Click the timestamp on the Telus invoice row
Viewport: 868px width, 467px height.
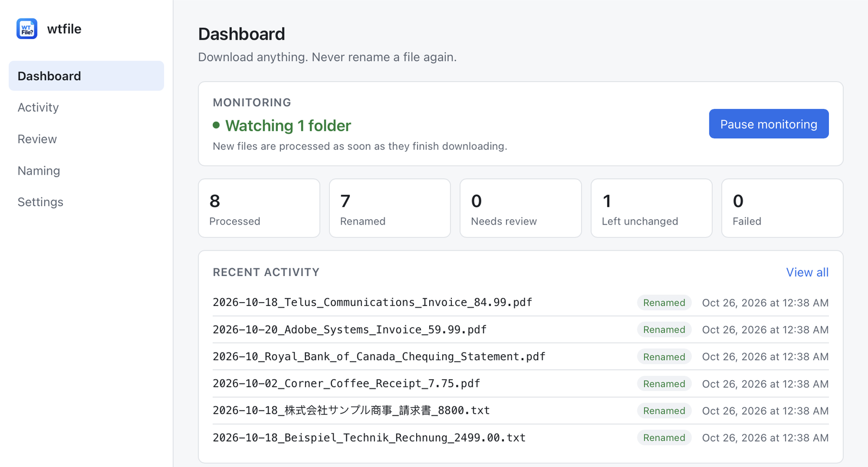pos(765,303)
